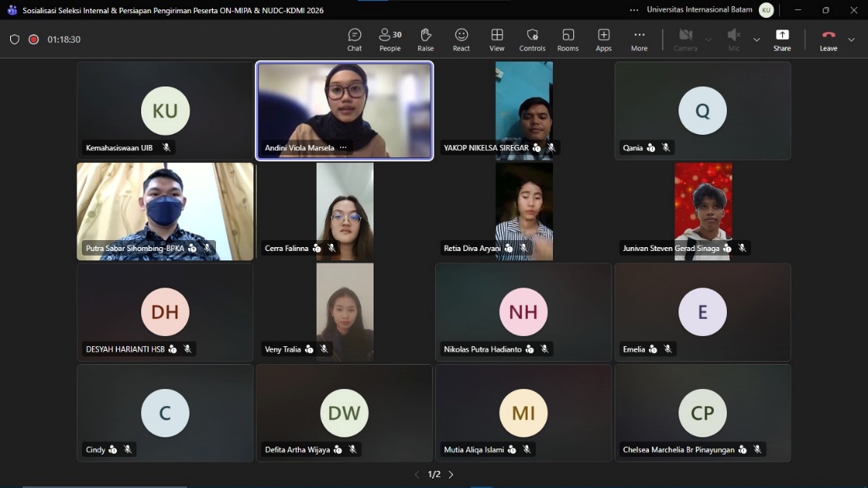This screenshot has height=488, width=868.
Task: Change the meeting View layout
Action: point(497,39)
